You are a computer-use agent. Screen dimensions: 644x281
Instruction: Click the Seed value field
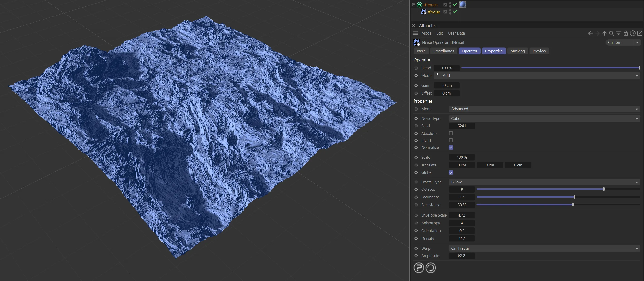(x=462, y=126)
